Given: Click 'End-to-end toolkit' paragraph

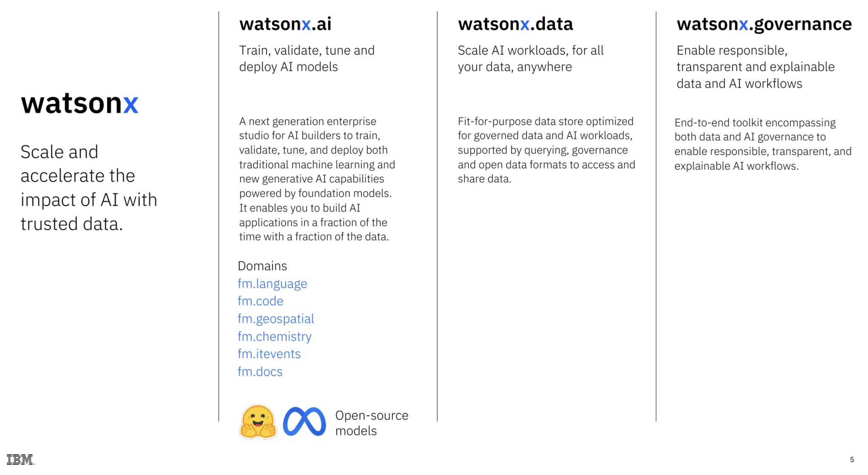Looking at the screenshot, I should point(763,144).
